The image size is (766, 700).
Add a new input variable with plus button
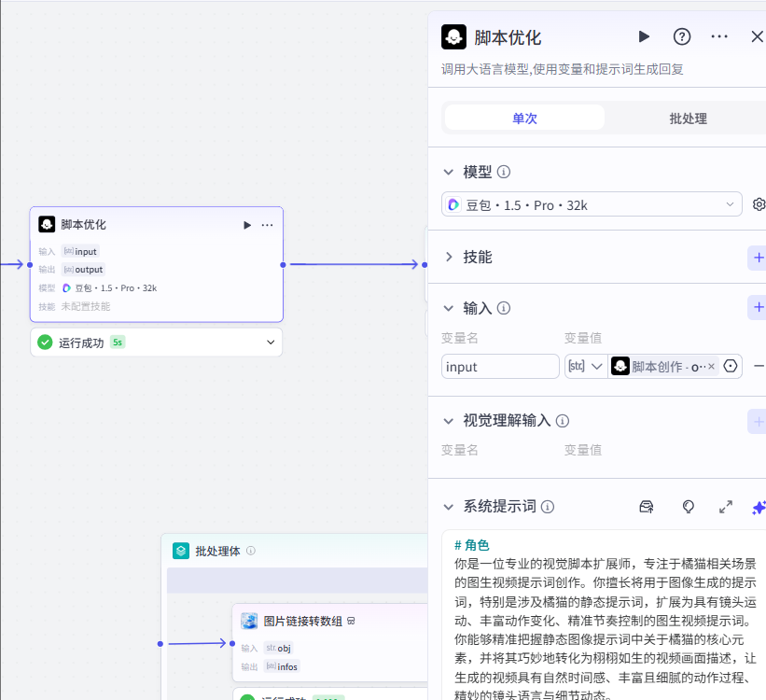click(758, 307)
